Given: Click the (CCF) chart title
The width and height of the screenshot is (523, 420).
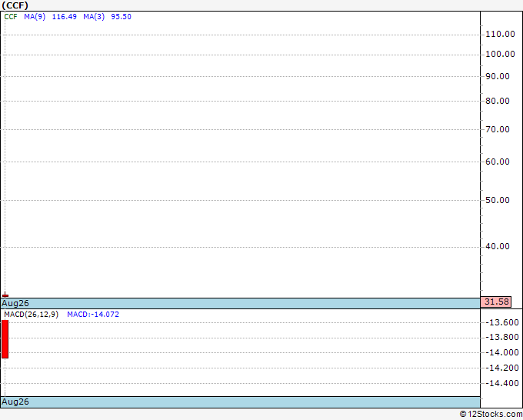Looking at the screenshot, I should 15,5.
